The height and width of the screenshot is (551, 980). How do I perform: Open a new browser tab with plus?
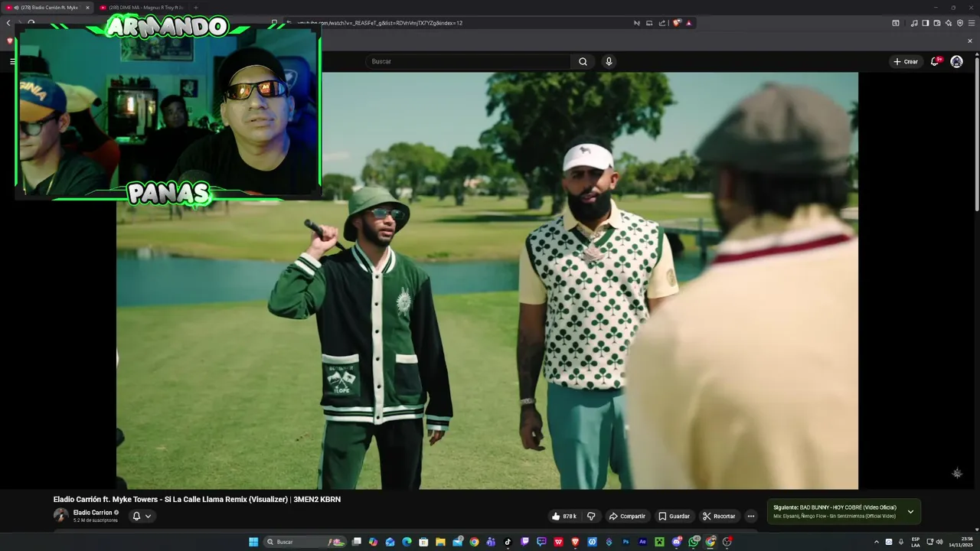[x=195, y=8]
